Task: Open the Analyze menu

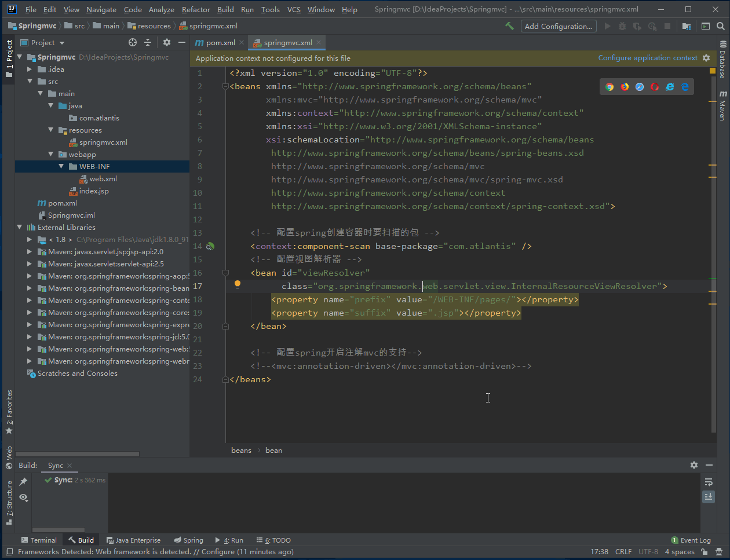Action: tap(161, 9)
